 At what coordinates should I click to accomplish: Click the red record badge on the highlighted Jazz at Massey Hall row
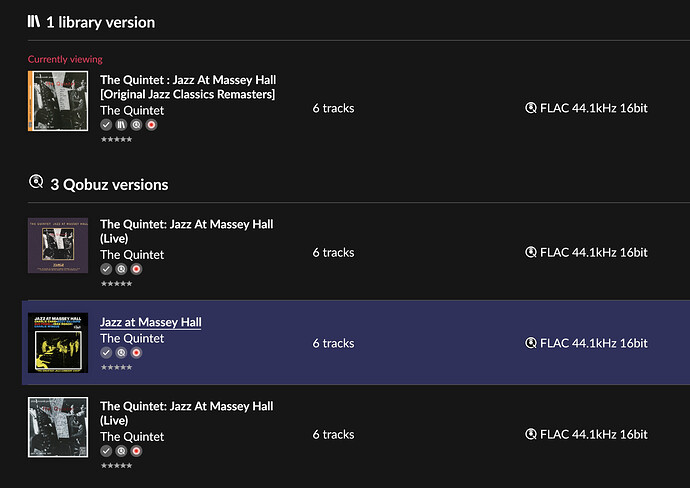coord(136,352)
